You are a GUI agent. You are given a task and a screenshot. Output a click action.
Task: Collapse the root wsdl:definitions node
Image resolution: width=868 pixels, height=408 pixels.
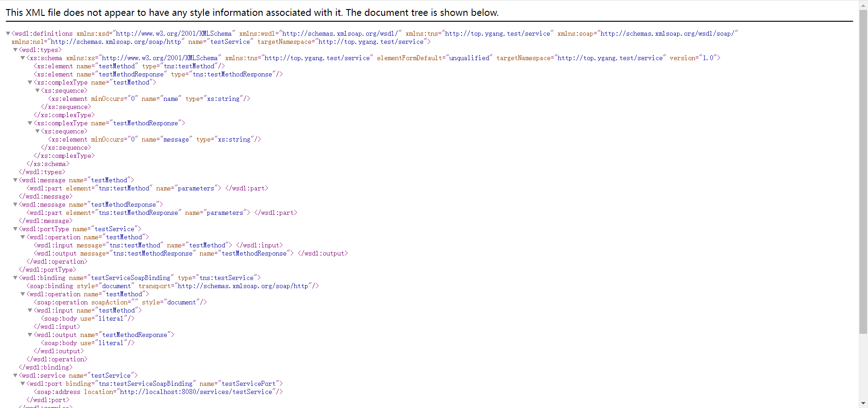coord(8,33)
